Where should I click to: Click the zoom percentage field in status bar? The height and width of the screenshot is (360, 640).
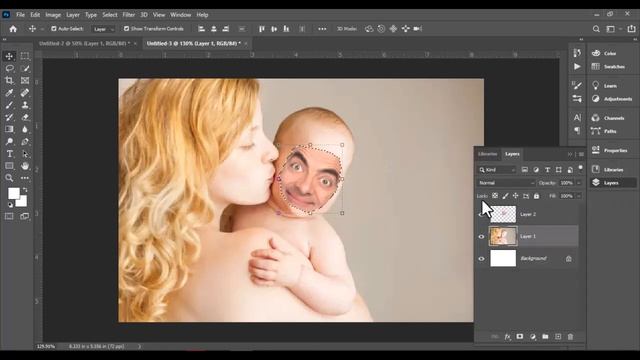click(46, 347)
